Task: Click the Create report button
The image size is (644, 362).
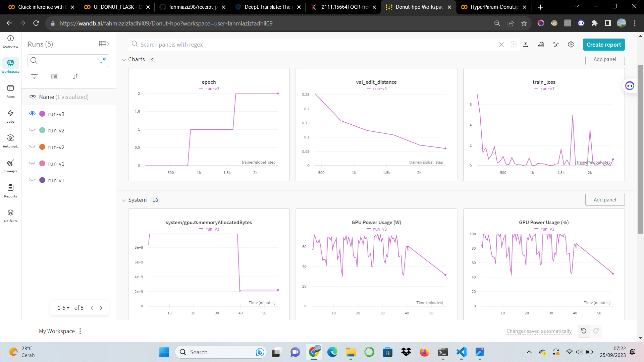Action: click(603, 45)
